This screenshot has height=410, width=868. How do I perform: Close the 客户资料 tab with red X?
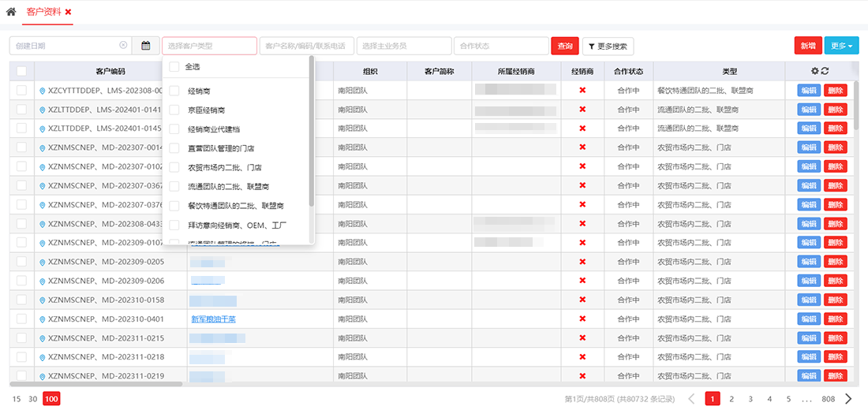point(69,12)
